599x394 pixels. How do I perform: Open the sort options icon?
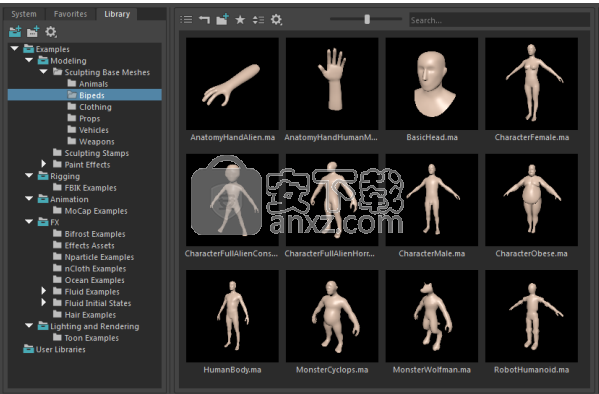pos(258,19)
